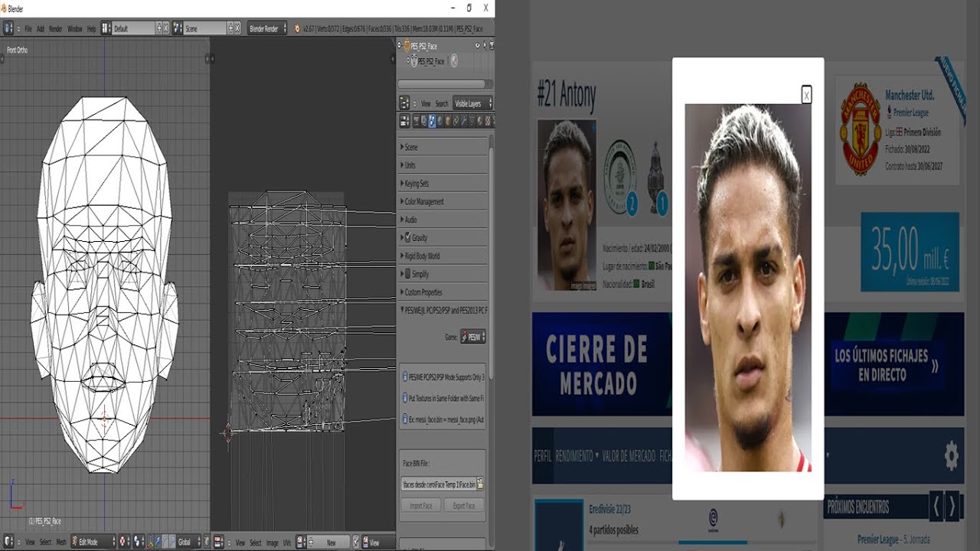Viewport: 980px width, 551px height.
Task: Click the UV/Image editor type icon
Action: [x=220, y=542]
